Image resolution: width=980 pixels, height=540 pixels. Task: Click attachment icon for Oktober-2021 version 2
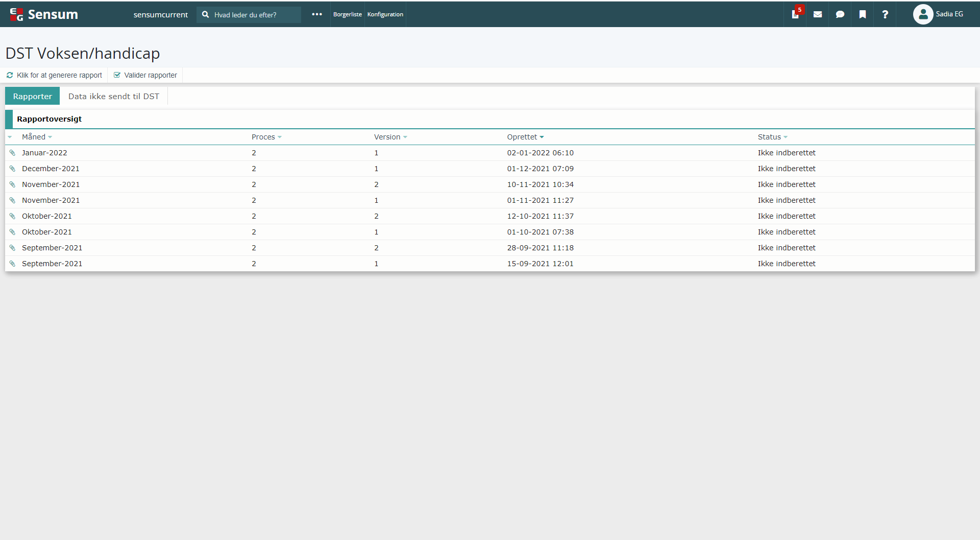point(13,216)
